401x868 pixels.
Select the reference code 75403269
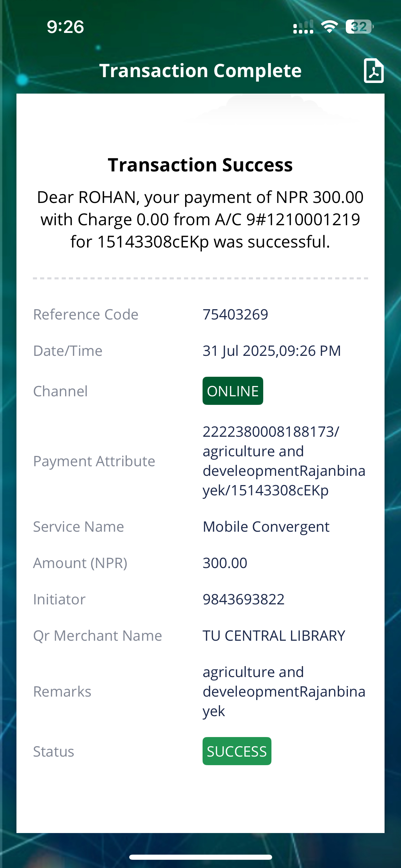coord(235,314)
